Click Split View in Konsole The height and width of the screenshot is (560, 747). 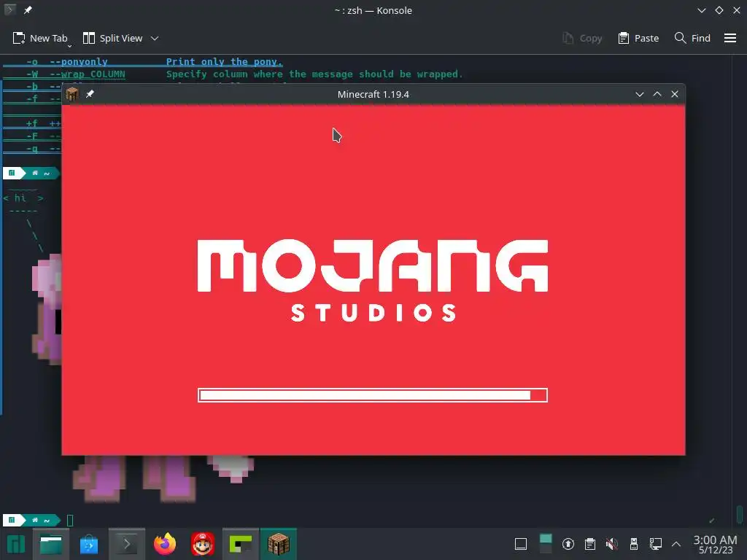coord(112,39)
